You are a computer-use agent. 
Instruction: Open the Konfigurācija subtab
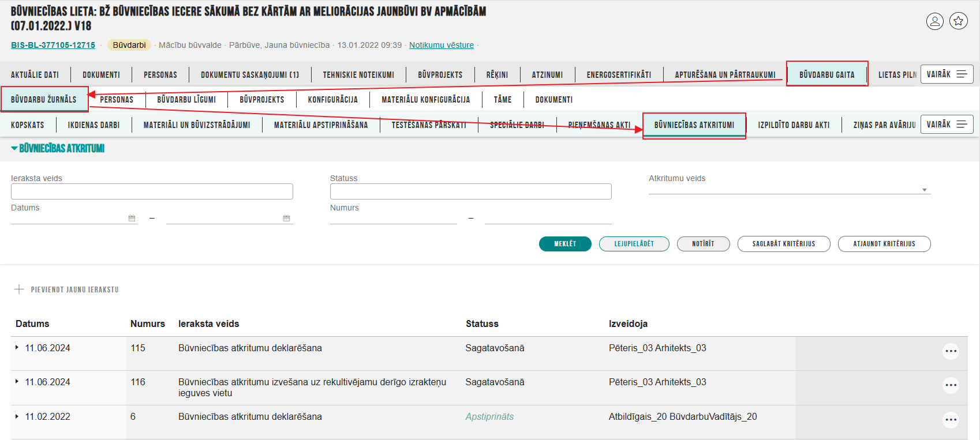tap(333, 100)
